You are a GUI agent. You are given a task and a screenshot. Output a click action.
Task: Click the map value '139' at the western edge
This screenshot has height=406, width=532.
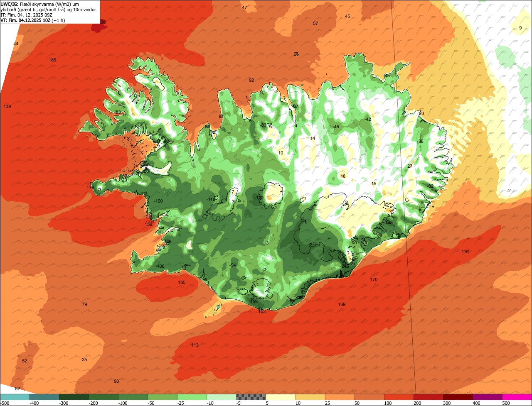coord(7,107)
